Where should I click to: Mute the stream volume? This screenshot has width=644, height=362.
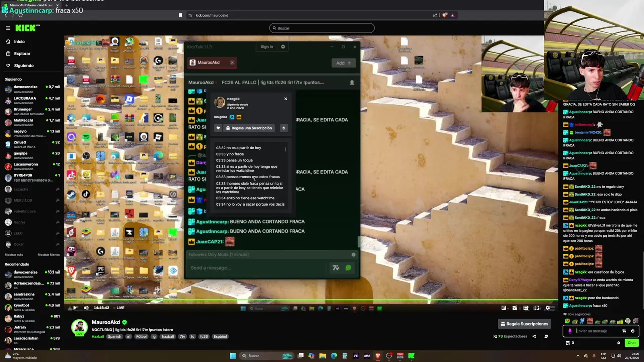(86, 308)
